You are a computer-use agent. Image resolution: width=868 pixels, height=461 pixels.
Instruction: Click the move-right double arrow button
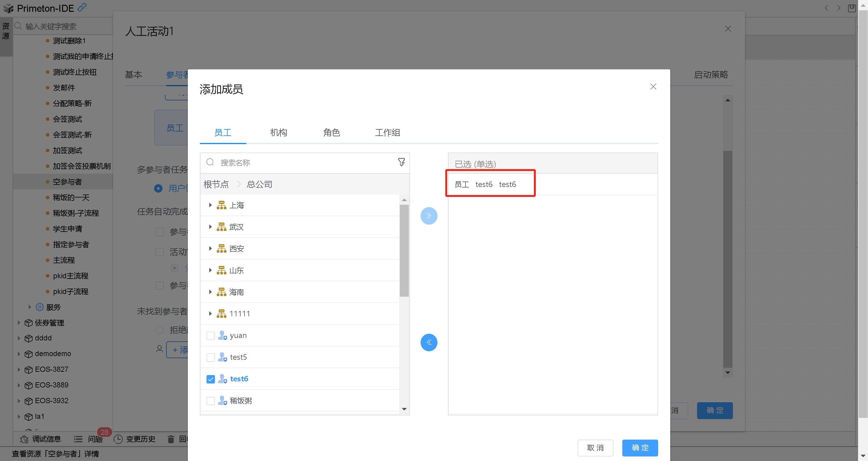coord(429,216)
